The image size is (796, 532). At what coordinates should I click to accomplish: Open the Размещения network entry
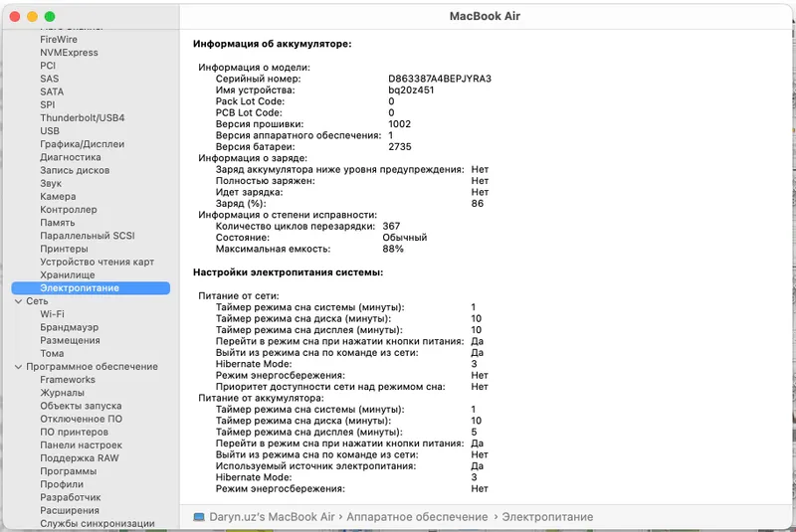(x=70, y=341)
